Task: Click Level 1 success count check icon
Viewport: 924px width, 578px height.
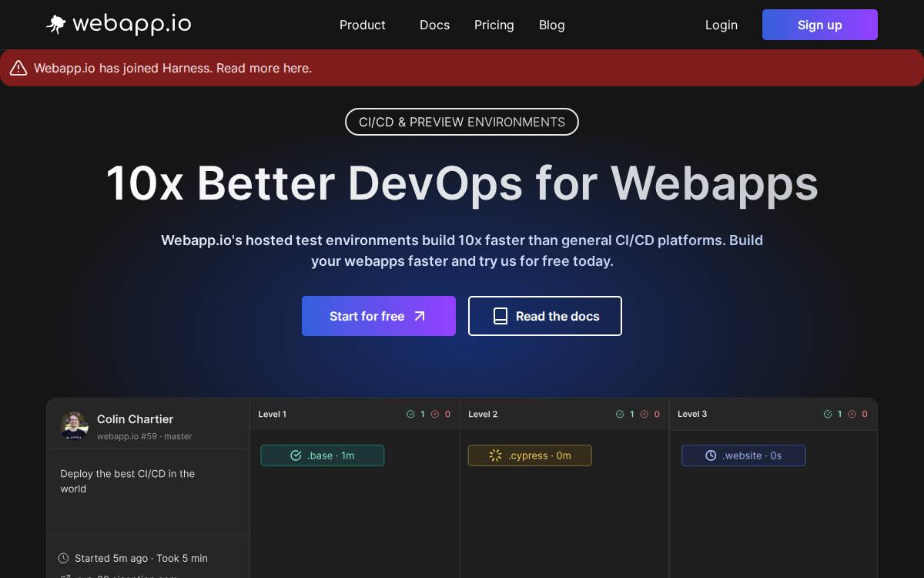Action: 410,414
